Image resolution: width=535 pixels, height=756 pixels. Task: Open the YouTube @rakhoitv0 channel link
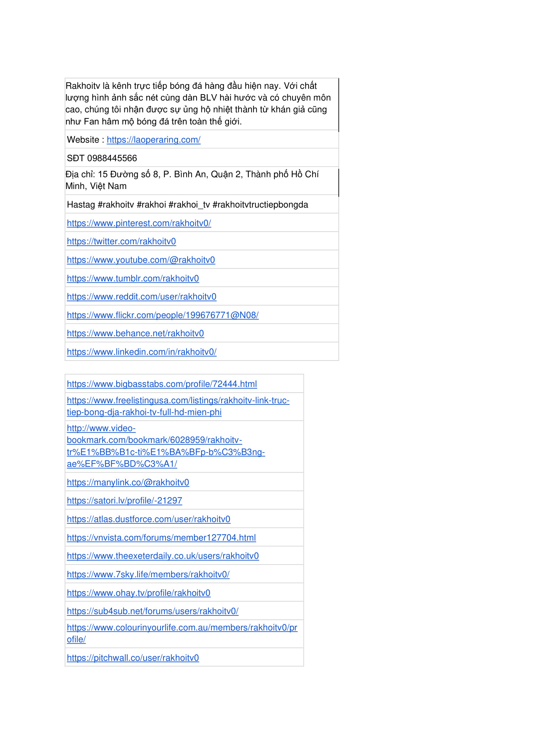[141, 260]
